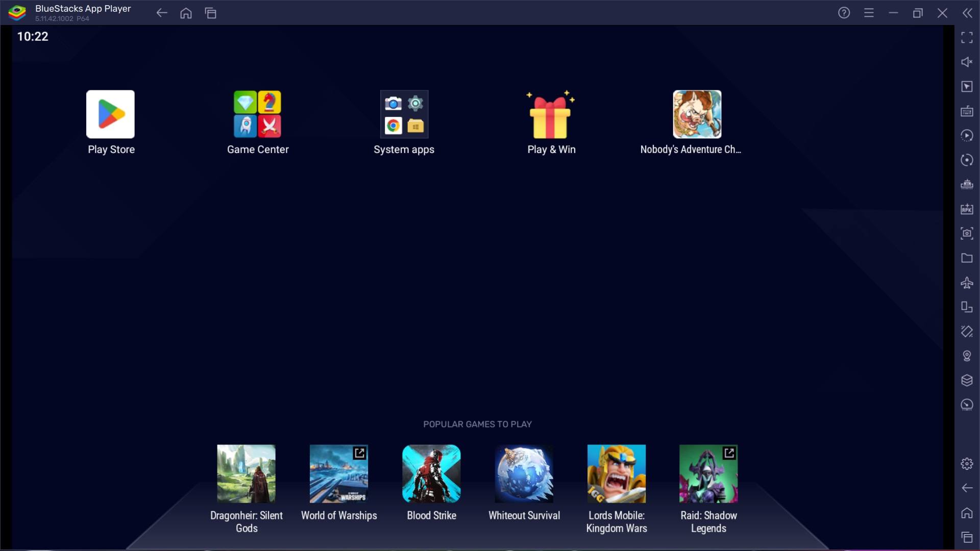Select the BlueStacks back navigation arrow
This screenshot has height=551, width=980.
pyautogui.click(x=161, y=13)
